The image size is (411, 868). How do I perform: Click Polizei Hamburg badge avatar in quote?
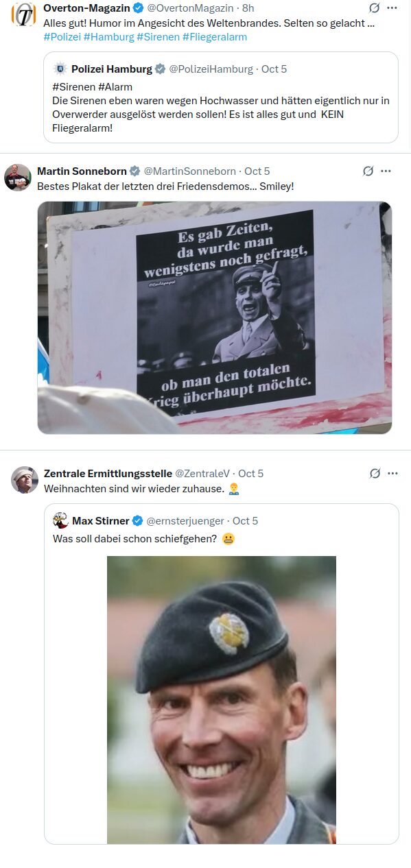pos(60,69)
